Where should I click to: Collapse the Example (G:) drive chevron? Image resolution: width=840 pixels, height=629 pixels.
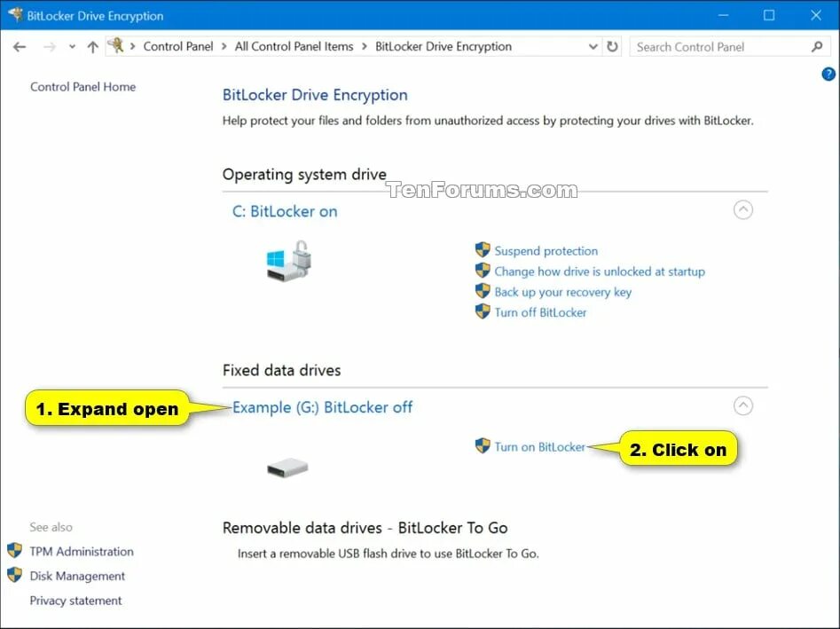click(x=742, y=405)
